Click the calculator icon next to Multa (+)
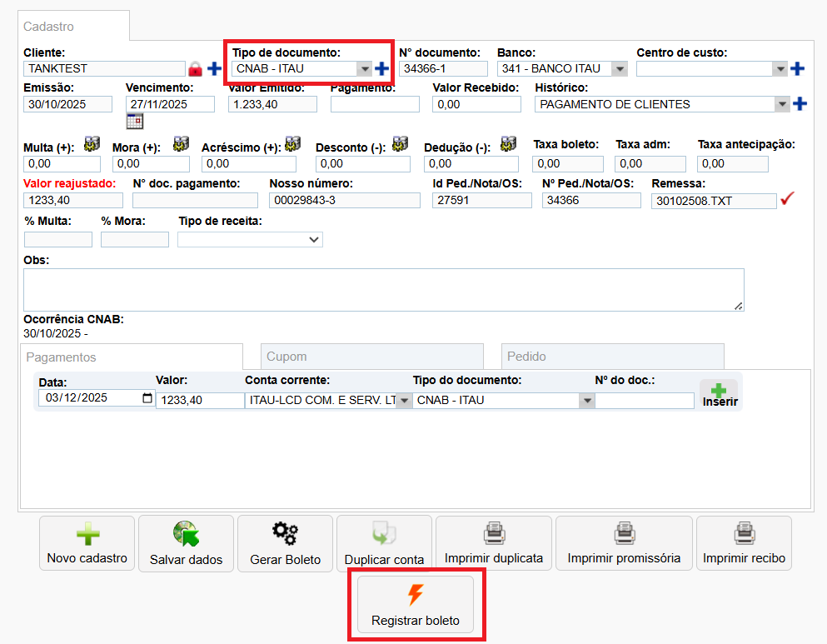 90,144
